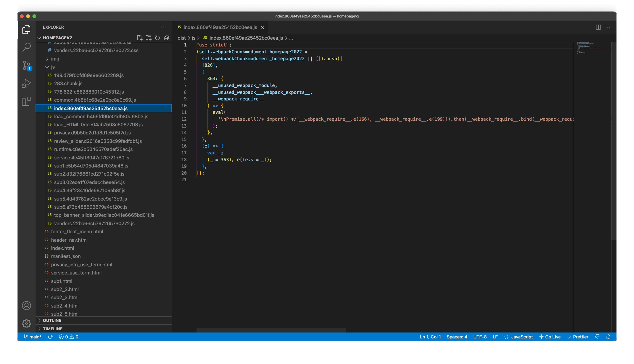
Task: Collapse all folders in the Explorer
Action: point(166,38)
